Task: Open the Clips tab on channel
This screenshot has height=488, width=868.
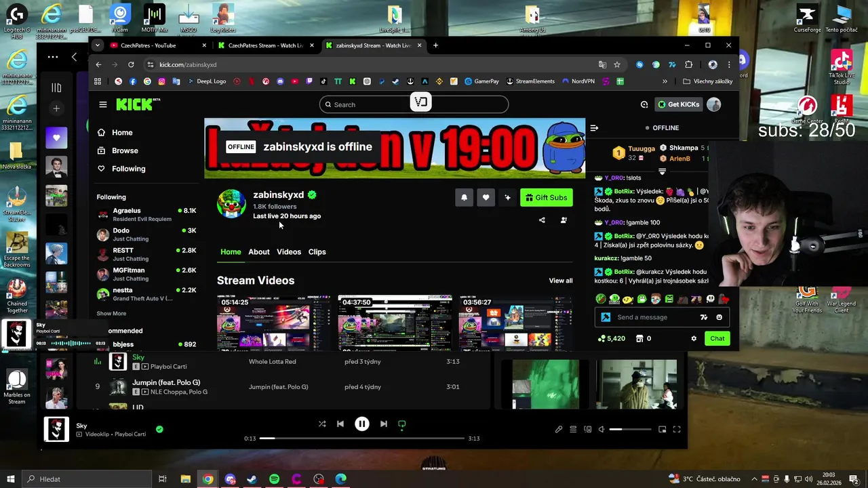Action: click(317, 251)
